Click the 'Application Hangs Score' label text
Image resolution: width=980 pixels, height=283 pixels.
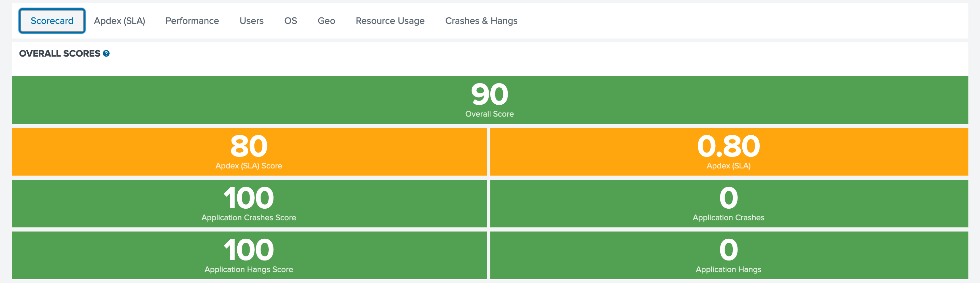249,269
